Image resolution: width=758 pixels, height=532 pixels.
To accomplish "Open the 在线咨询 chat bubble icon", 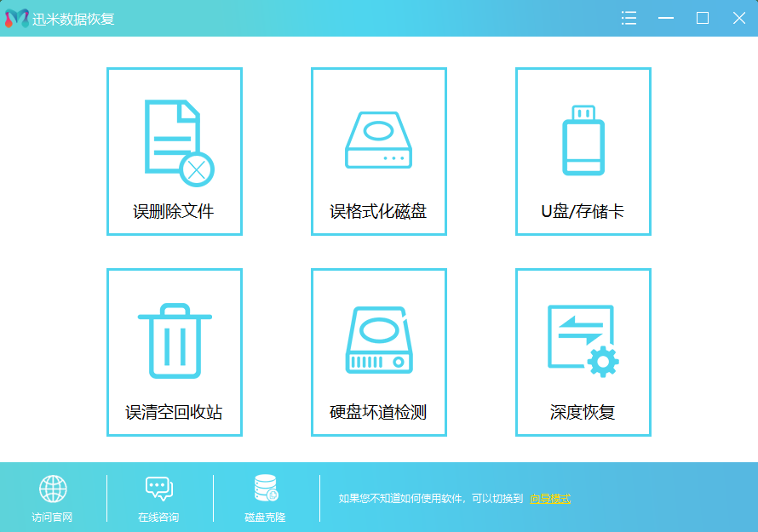I will click(158, 488).
